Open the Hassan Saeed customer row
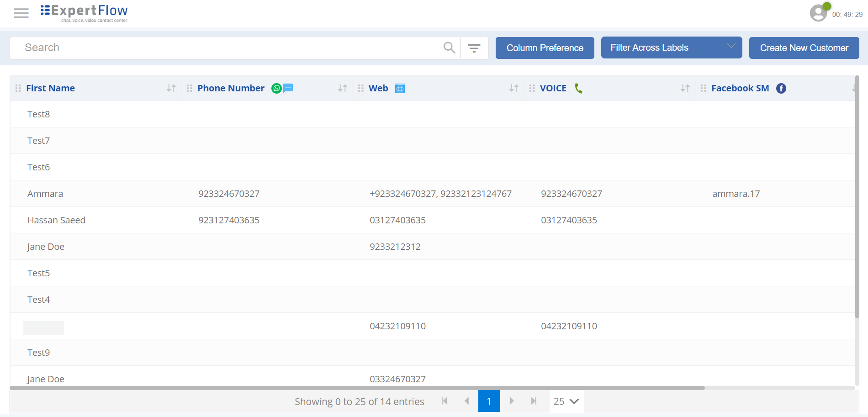 57,220
